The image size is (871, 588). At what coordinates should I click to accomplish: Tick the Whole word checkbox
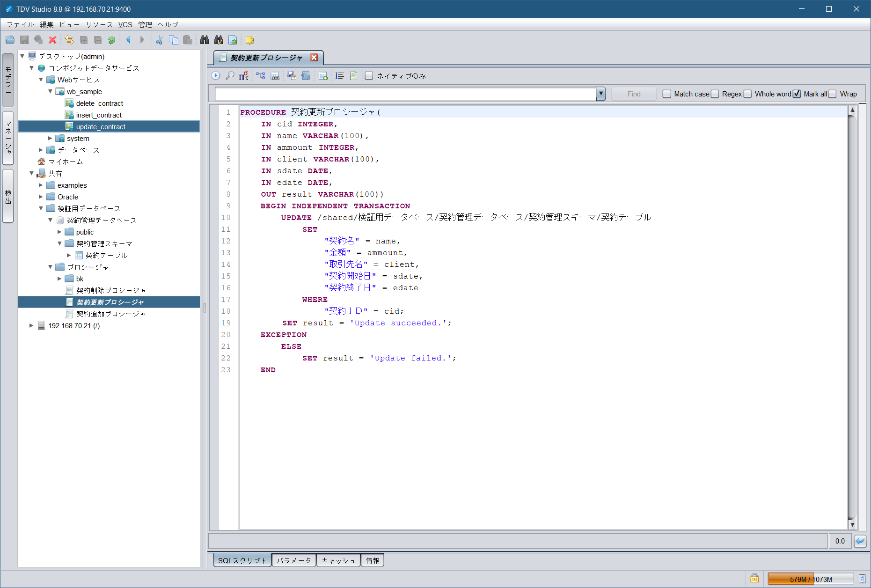(x=748, y=94)
